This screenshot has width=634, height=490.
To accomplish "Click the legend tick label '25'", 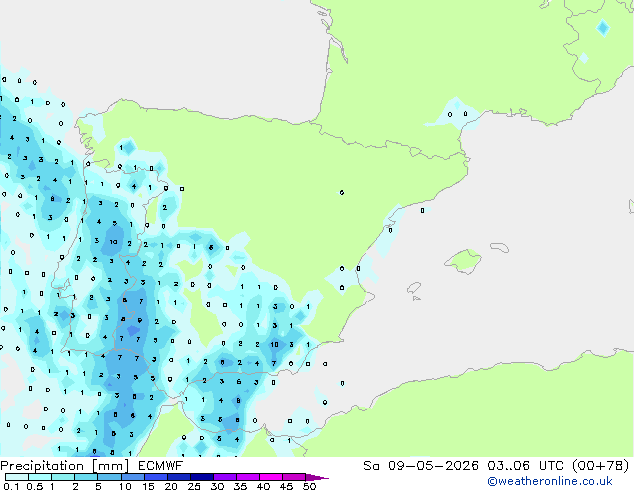I will click(x=194, y=486).
